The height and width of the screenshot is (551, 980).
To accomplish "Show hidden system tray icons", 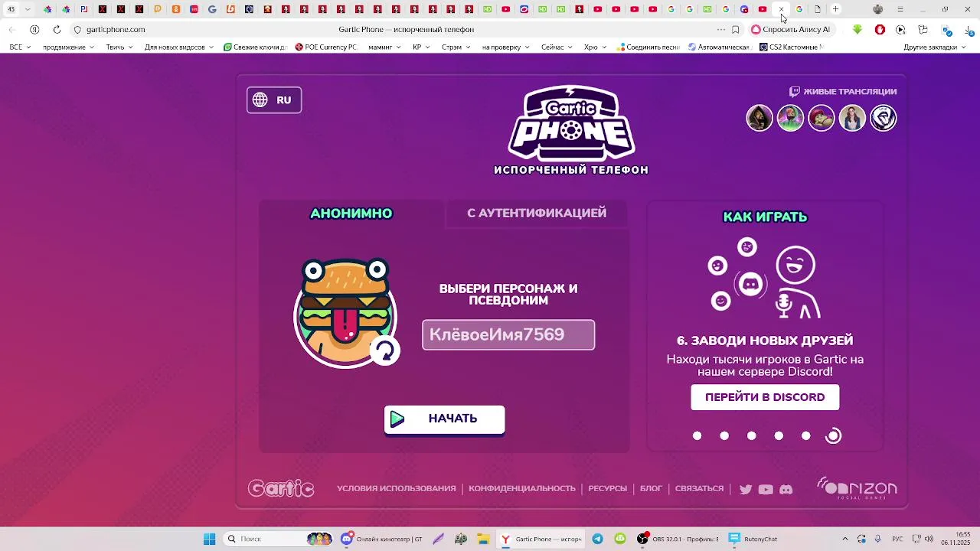I will [x=845, y=539].
